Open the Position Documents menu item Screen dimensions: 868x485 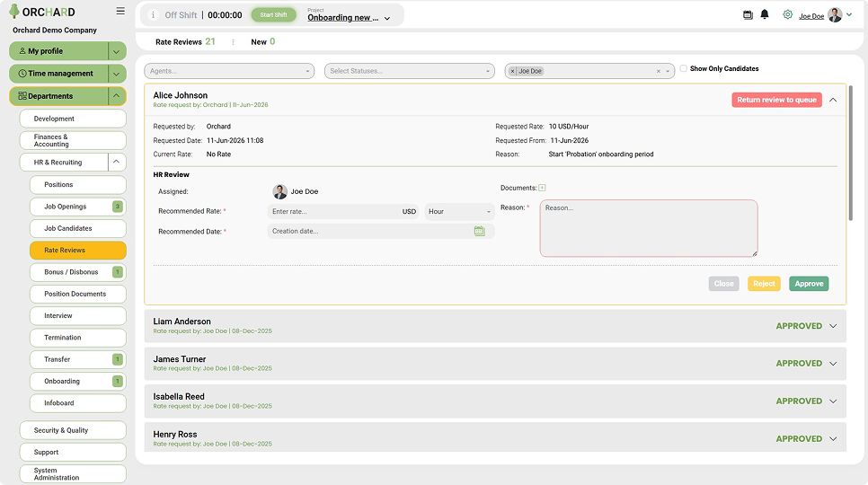tap(78, 294)
